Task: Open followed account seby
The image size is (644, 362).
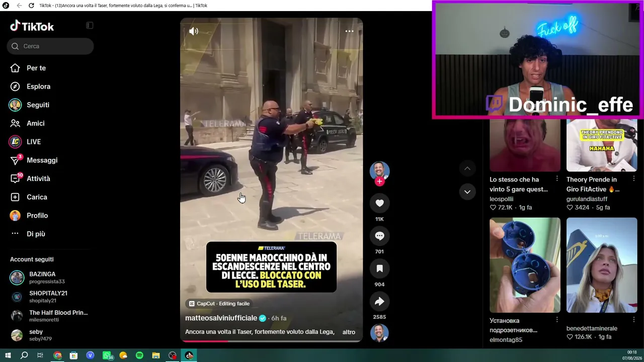Action: tap(50, 335)
